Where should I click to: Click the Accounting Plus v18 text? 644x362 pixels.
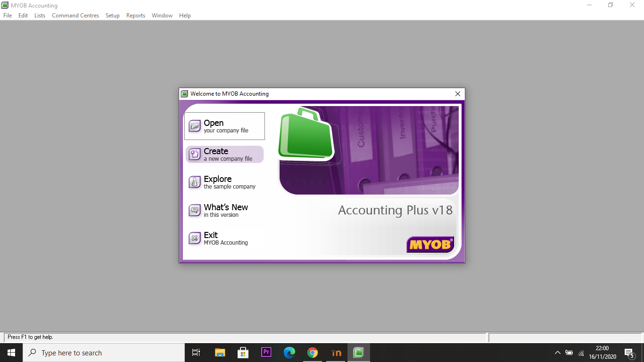[395, 210]
